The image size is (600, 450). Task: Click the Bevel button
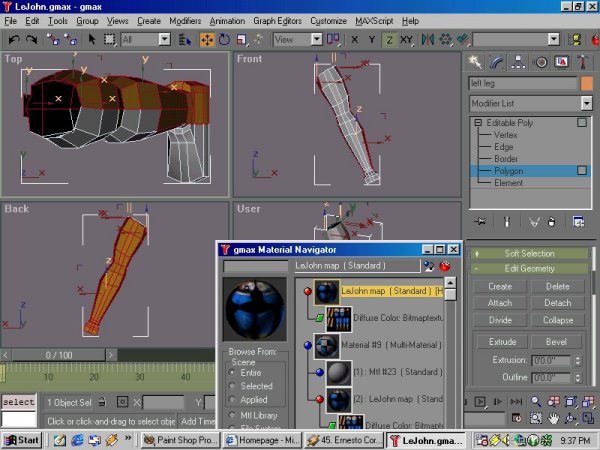(x=556, y=342)
